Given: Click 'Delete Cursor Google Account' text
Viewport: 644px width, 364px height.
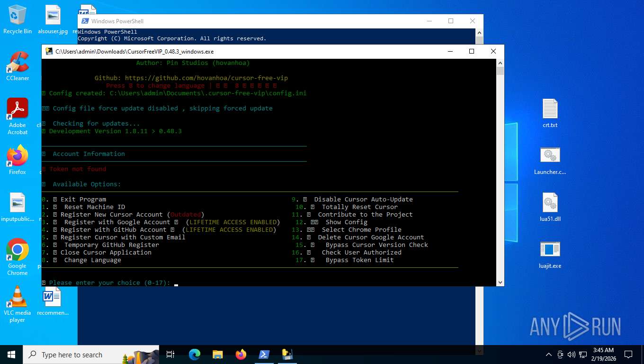Looking at the screenshot, I should (x=371, y=237).
